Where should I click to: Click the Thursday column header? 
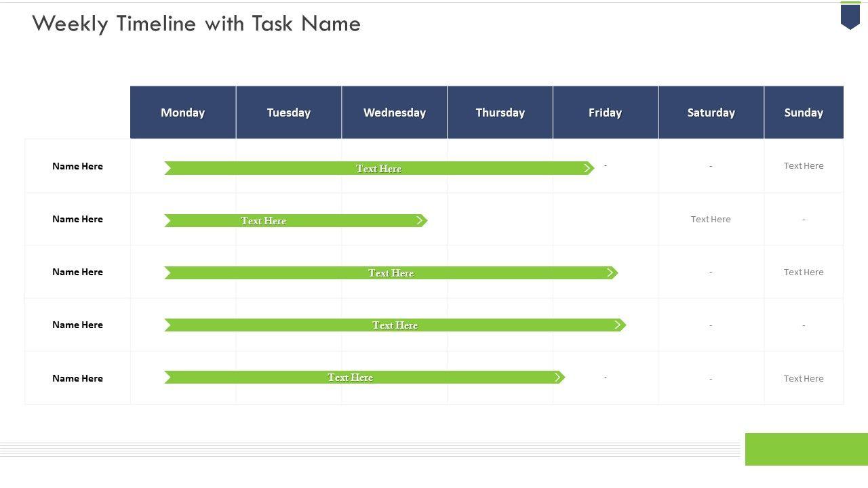click(x=500, y=113)
